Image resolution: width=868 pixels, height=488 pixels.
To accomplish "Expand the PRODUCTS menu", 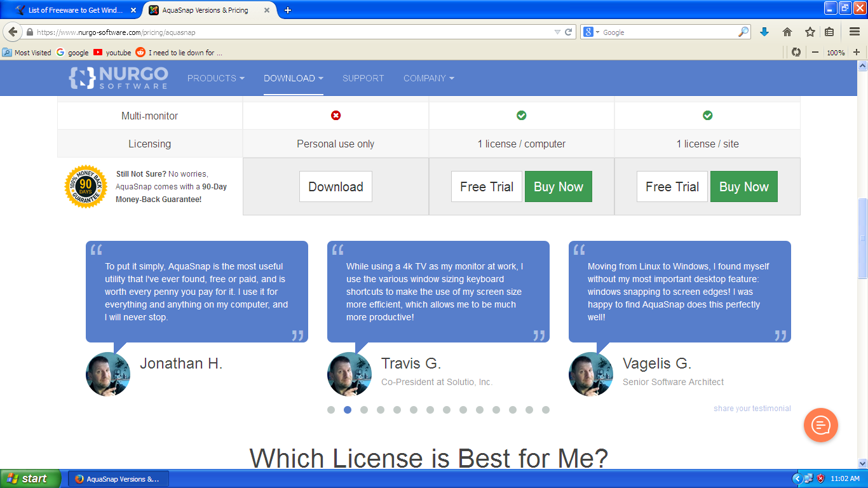I will pos(215,78).
